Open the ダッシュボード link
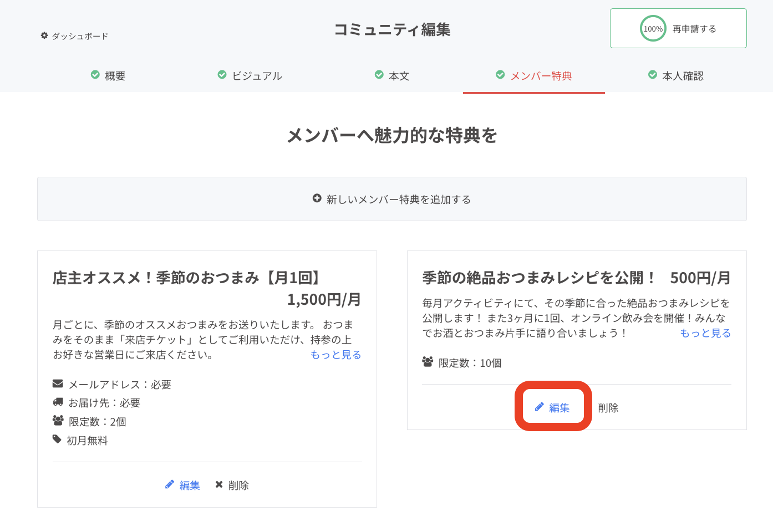Viewport: 773px width, 532px height. [80, 36]
